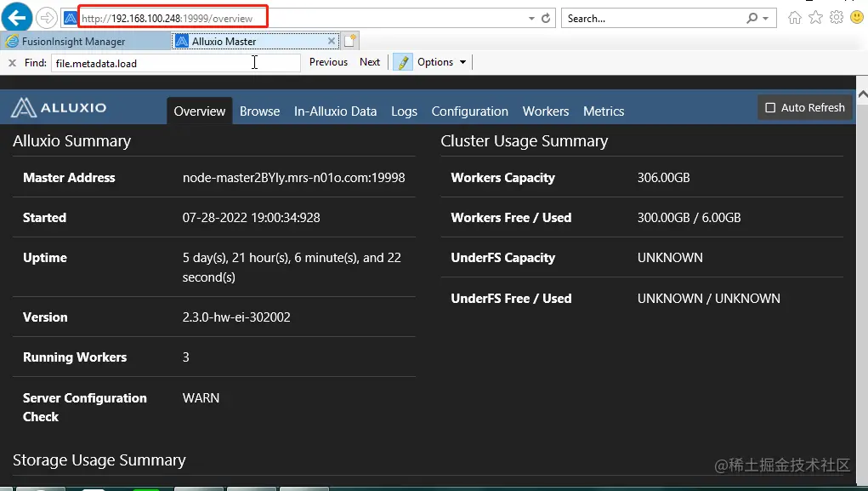
Task: Open the Workers page
Action: [546, 111]
